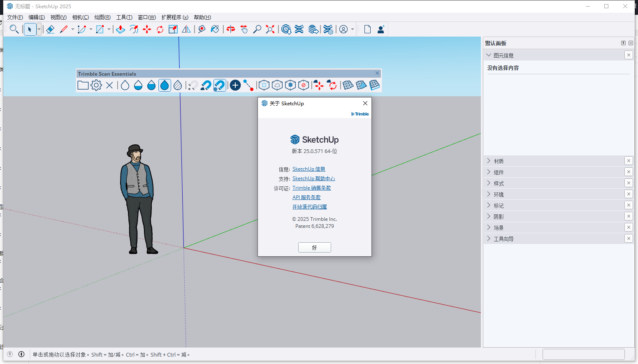Choose the Offset tool

click(134, 29)
